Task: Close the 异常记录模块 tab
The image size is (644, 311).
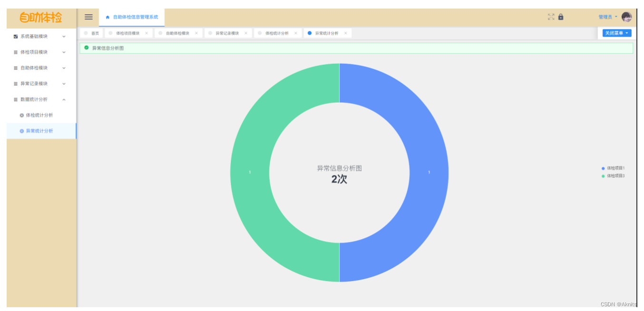Action: [x=246, y=33]
